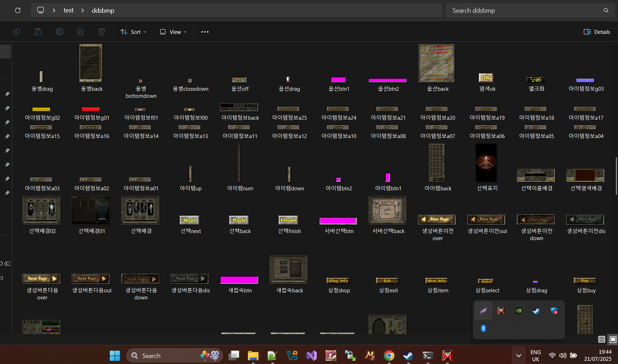Open Windows Security shield in the tray popup

[x=554, y=311]
